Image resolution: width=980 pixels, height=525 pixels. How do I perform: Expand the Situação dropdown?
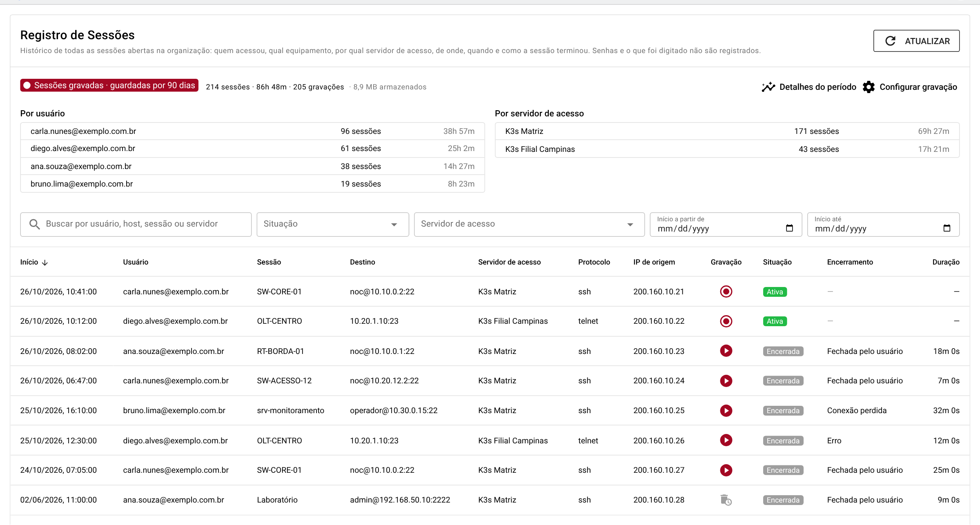click(x=333, y=224)
